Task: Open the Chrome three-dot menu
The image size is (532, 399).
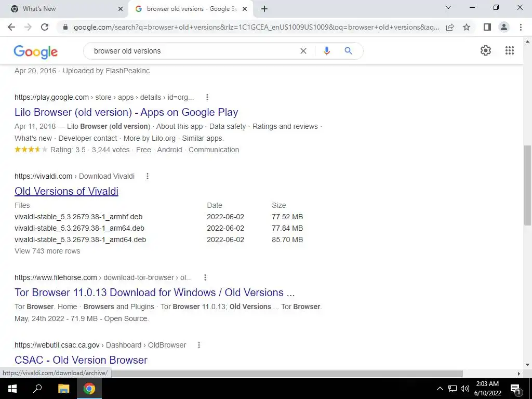Action: click(521, 27)
